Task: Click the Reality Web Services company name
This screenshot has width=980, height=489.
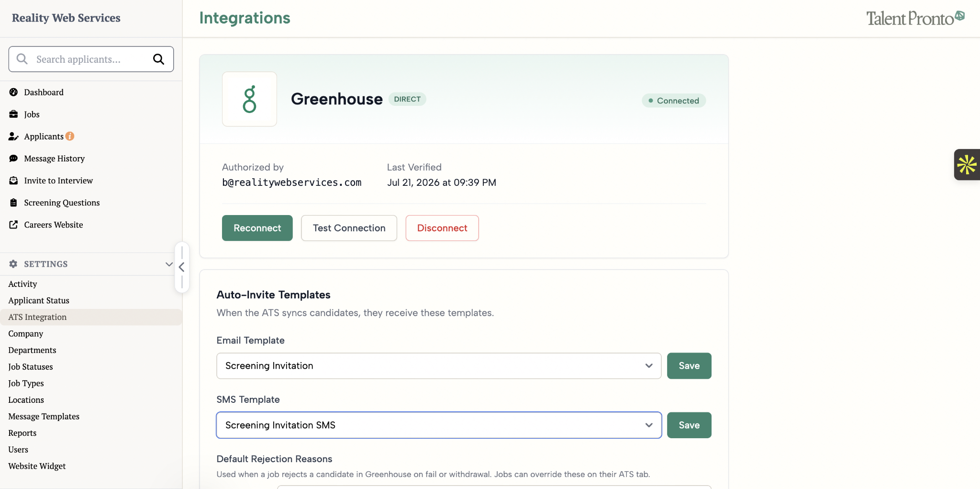Action: [66, 18]
